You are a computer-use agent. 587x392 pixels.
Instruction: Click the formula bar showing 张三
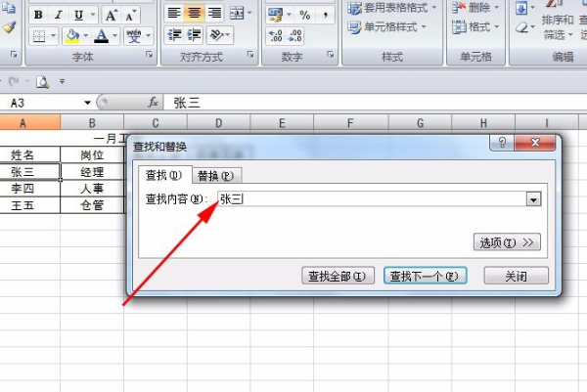(375, 103)
